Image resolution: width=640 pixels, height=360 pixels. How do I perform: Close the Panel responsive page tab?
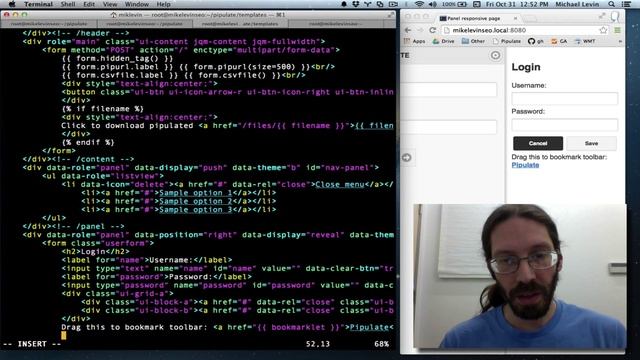click(516, 18)
